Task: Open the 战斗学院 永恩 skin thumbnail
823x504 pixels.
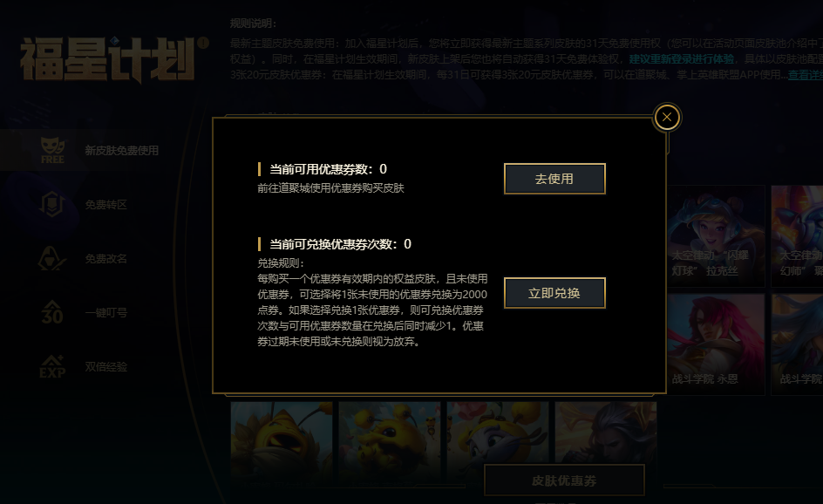Action: tap(716, 344)
